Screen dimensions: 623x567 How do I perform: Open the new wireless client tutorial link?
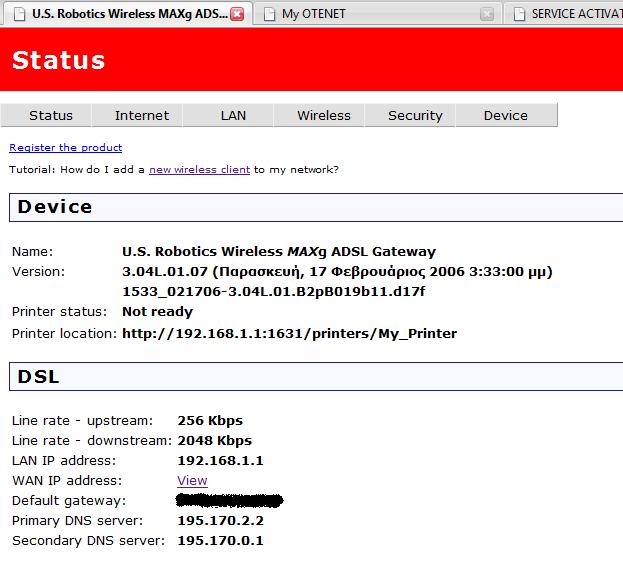point(199,170)
